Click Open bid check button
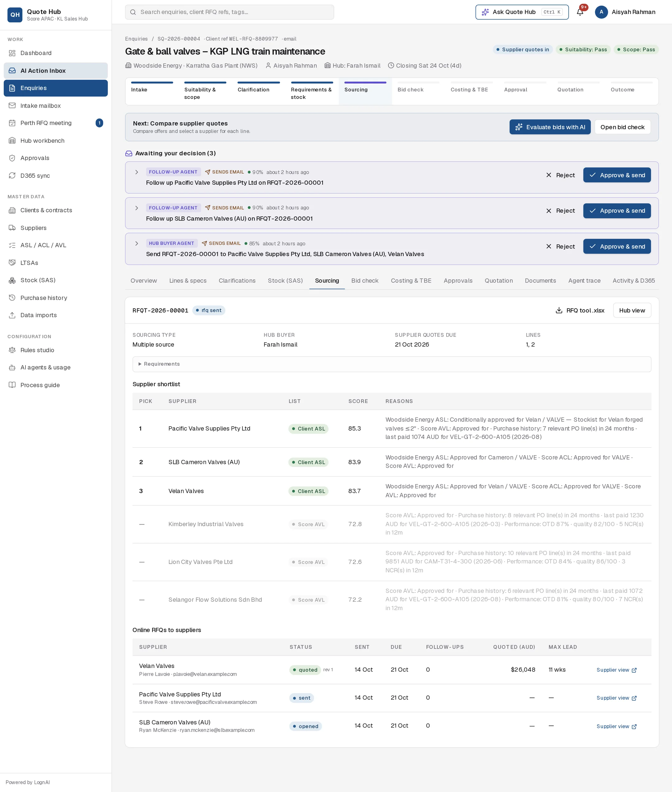 point(622,127)
